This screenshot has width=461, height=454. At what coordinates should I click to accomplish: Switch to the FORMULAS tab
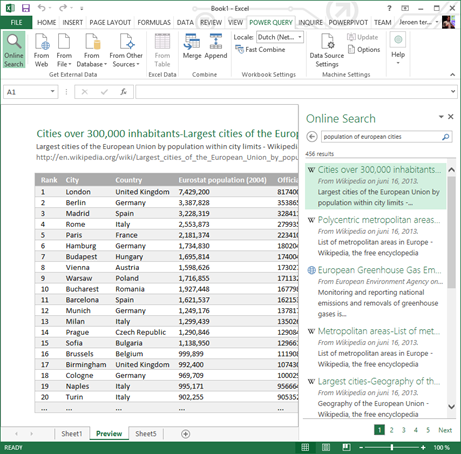click(x=154, y=23)
